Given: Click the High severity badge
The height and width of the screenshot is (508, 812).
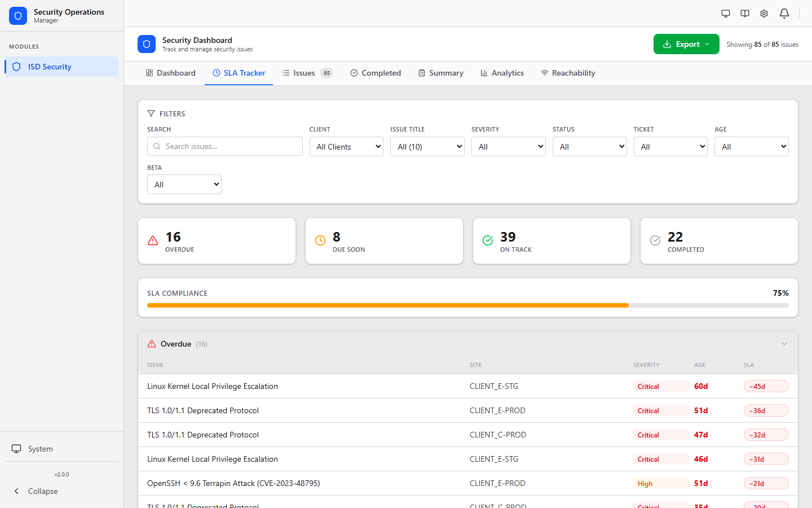Looking at the screenshot, I should click(661, 484).
